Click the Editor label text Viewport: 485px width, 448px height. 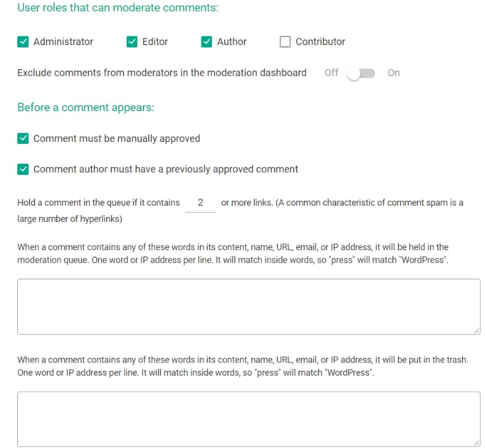pos(155,42)
